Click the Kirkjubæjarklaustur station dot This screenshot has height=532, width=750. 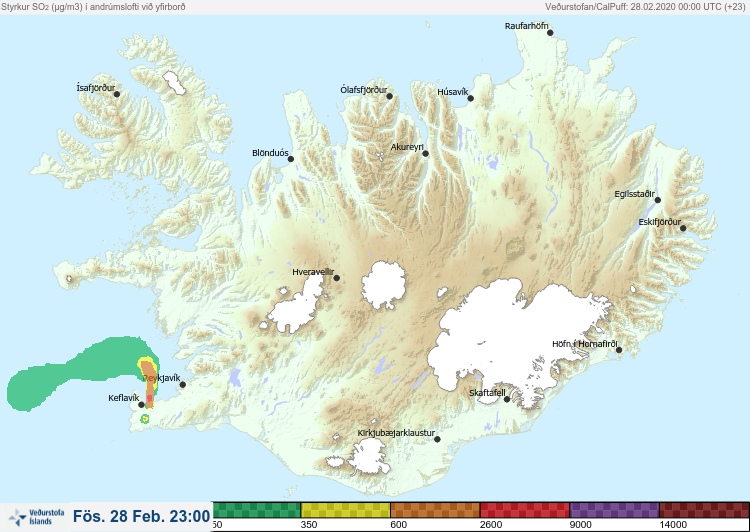point(437,439)
